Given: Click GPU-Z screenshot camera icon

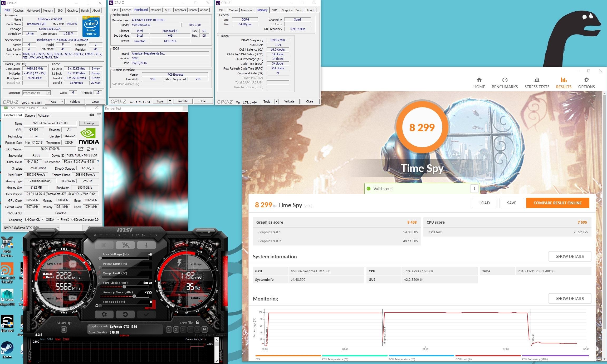Looking at the screenshot, I should 91,115.
